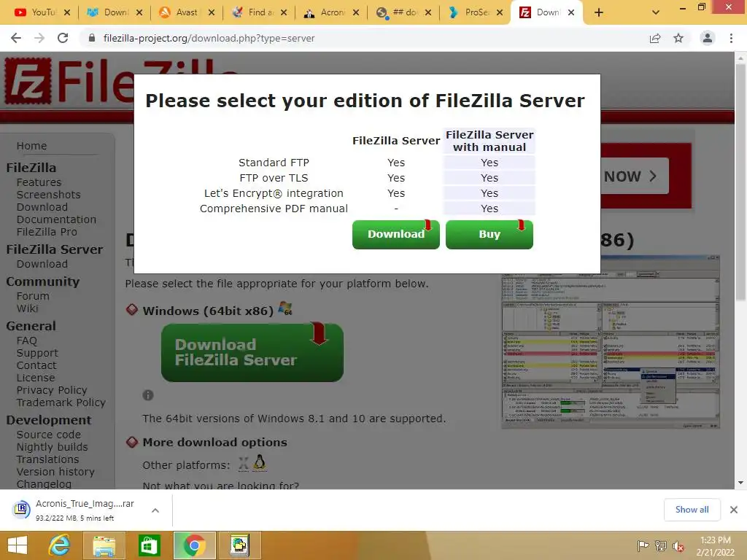The width and height of the screenshot is (747, 560).
Task: Bookmark this page with star icon
Action: (678, 38)
